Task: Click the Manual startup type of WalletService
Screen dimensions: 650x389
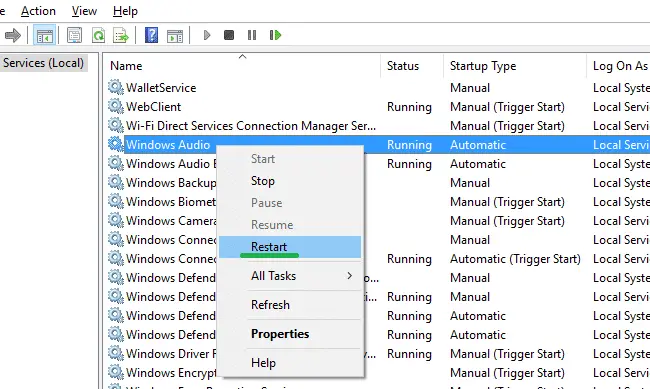Action: pos(470,88)
